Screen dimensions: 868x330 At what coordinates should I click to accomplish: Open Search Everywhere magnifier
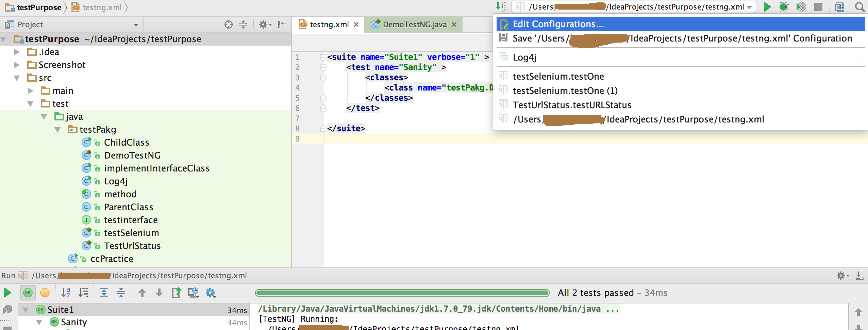pos(859,7)
